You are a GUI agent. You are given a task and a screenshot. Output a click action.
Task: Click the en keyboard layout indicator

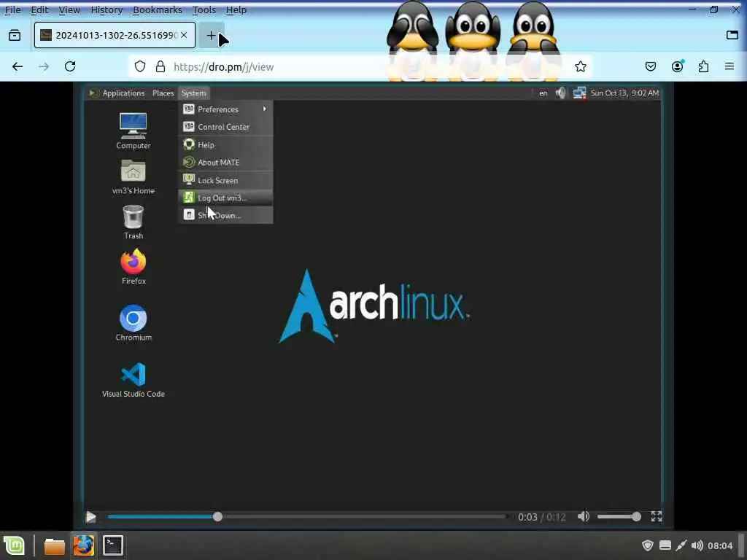pyautogui.click(x=543, y=93)
